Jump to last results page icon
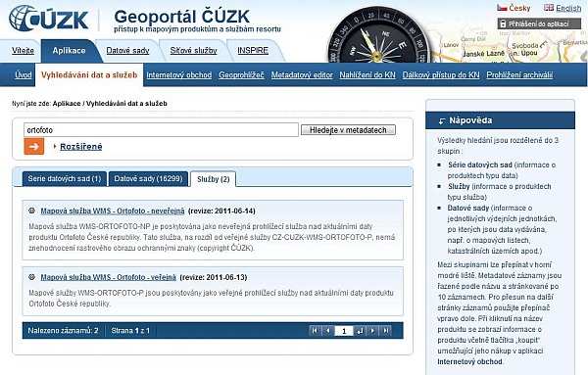This screenshot has width=588, height=375. (x=386, y=330)
